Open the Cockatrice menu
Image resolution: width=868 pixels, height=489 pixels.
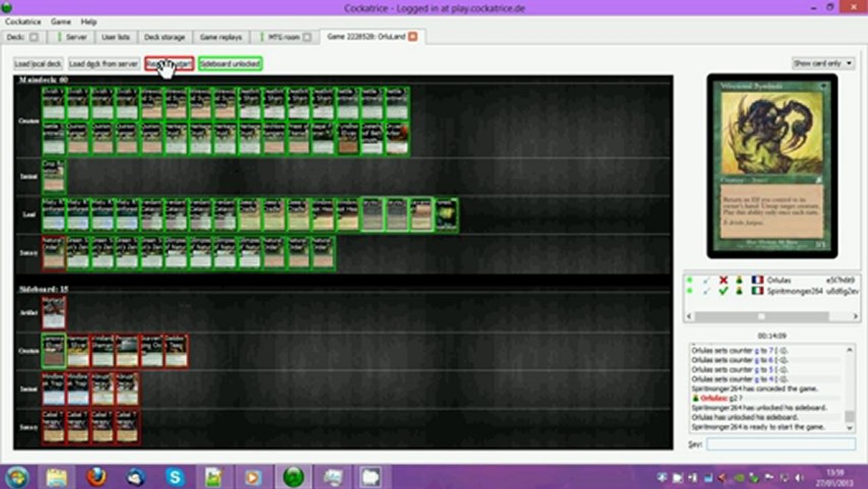(23, 22)
